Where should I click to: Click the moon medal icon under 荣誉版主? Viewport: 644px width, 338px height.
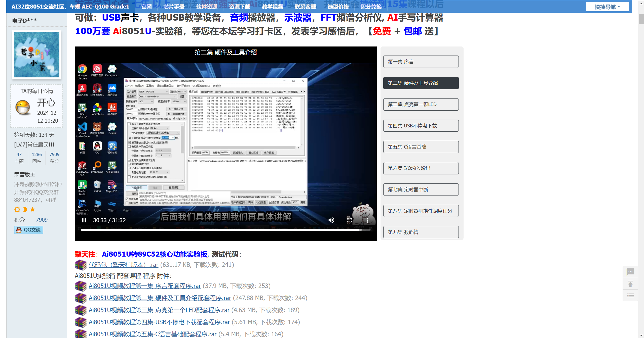point(25,209)
